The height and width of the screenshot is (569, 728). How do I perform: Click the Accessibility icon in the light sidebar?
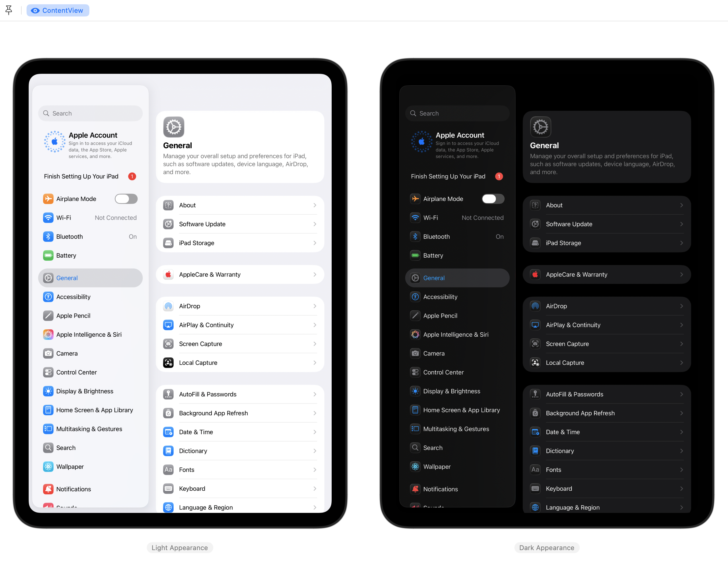tap(48, 297)
